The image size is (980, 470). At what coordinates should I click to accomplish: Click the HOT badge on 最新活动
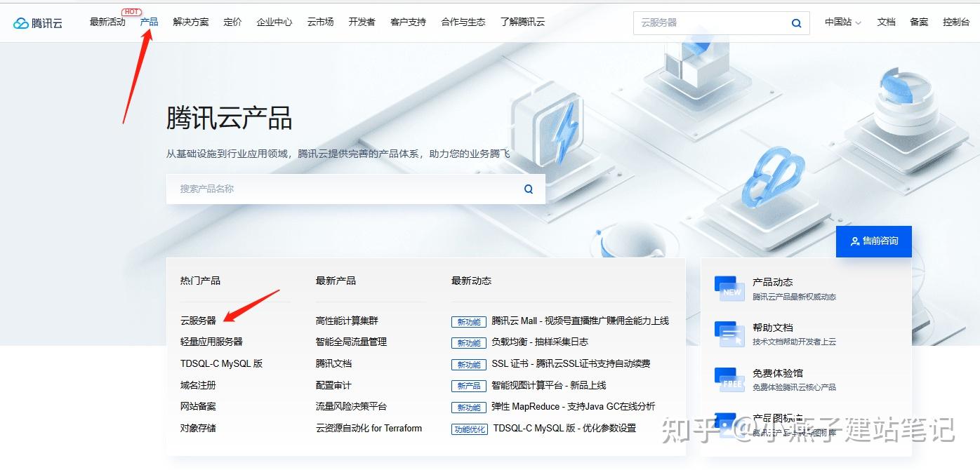131,11
